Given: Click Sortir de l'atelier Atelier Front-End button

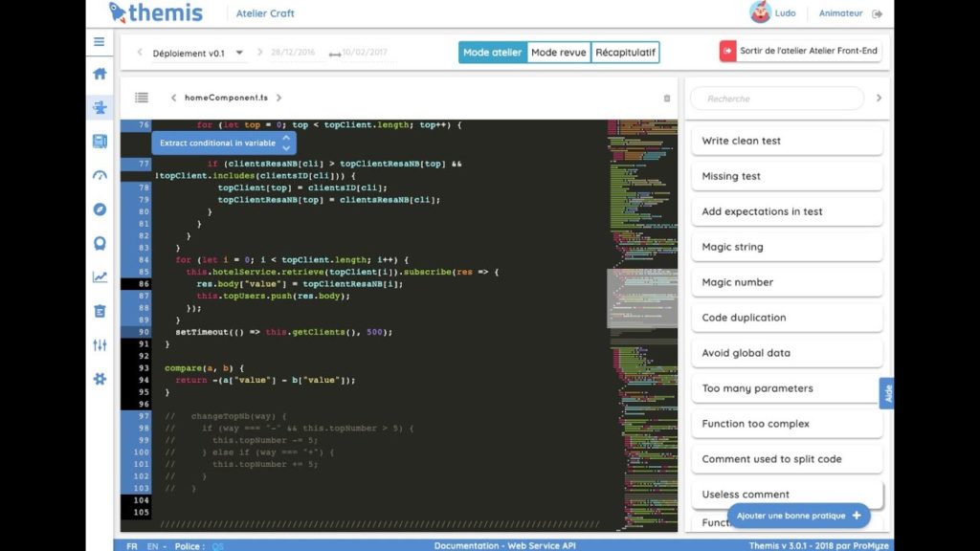Looking at the screenshot, I should (800, 50).
